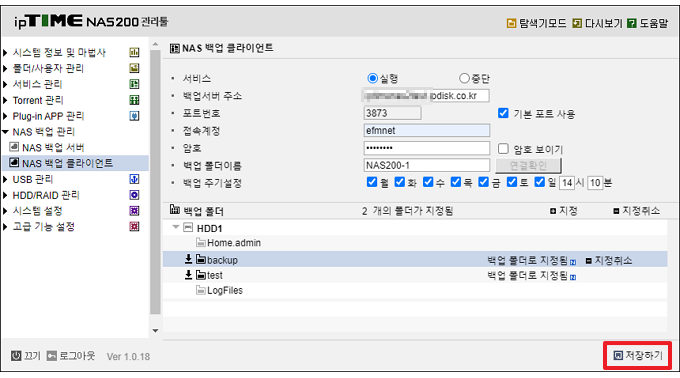Click the LogFiles folder icon

pos(201,290)
